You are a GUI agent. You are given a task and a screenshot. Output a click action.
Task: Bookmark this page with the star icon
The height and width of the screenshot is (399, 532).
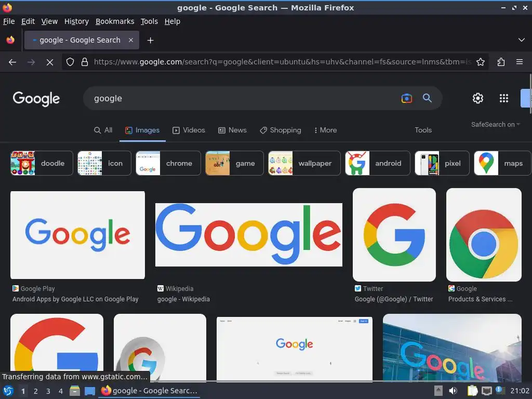[x=481, y=62]
